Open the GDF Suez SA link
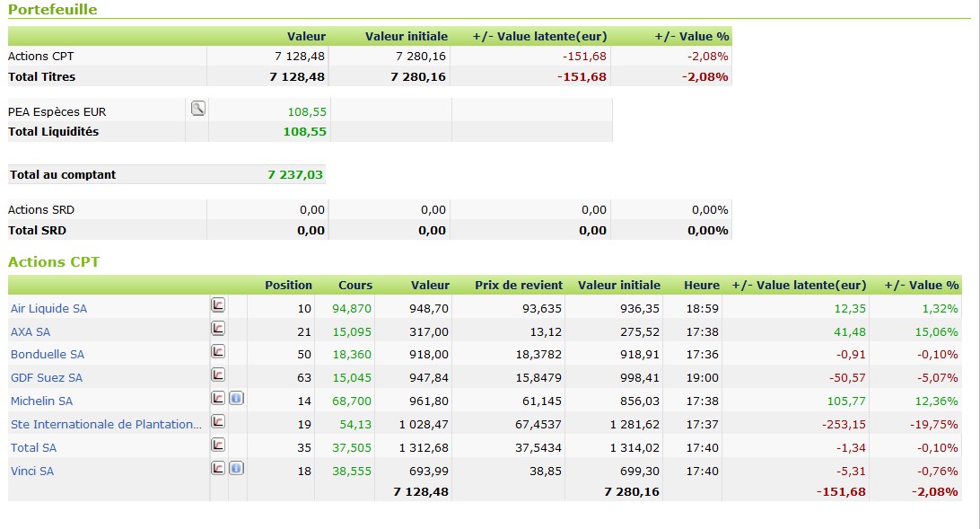Screen dimensions: 980x529 coord(47,378)
